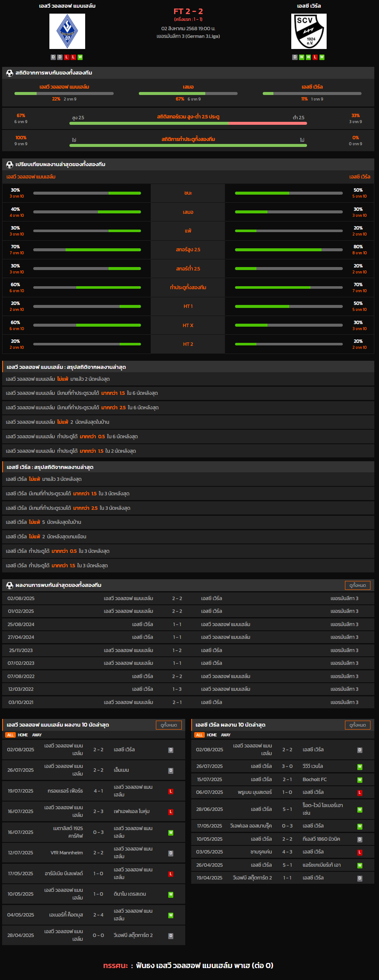Select AWAY tab in Mannheim last 10 matches

[37, 735]
